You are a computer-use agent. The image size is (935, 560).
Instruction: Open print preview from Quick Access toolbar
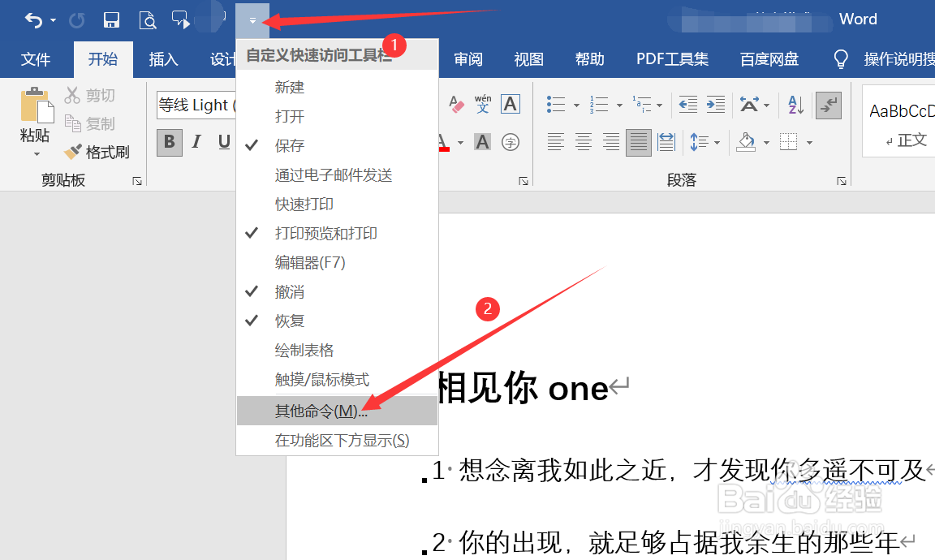pyautogui.click(x=149, y=19)
